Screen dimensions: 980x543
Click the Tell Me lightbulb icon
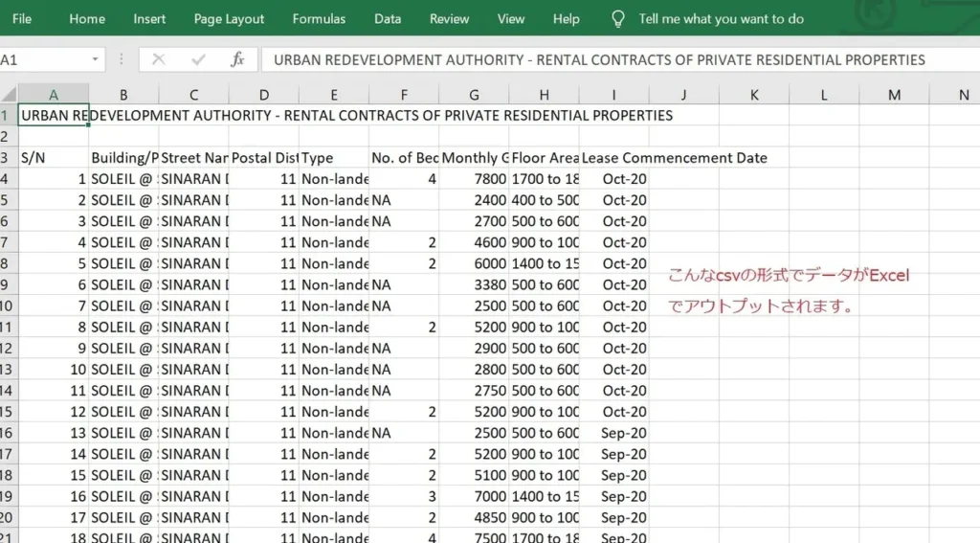point(618,19)
